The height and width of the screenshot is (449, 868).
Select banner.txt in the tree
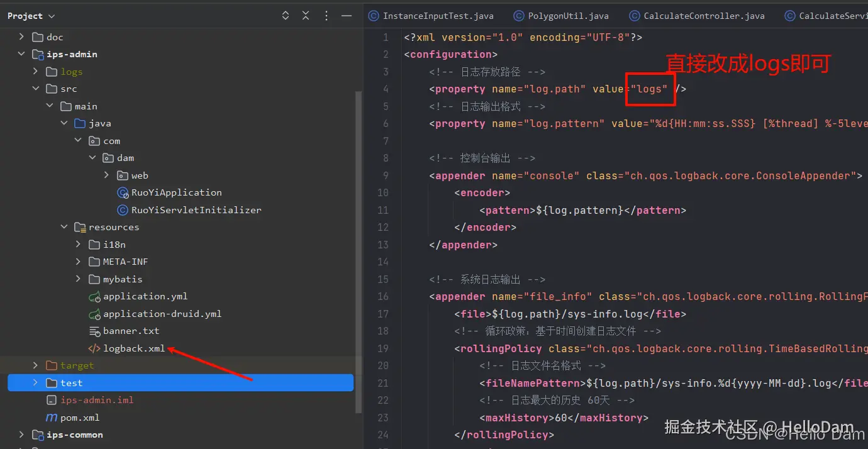[x=131, y=331]
